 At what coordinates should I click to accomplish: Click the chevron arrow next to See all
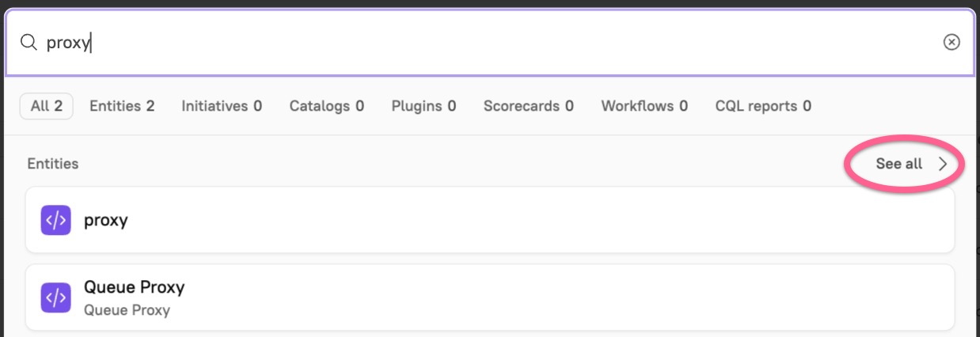[943, 164]
